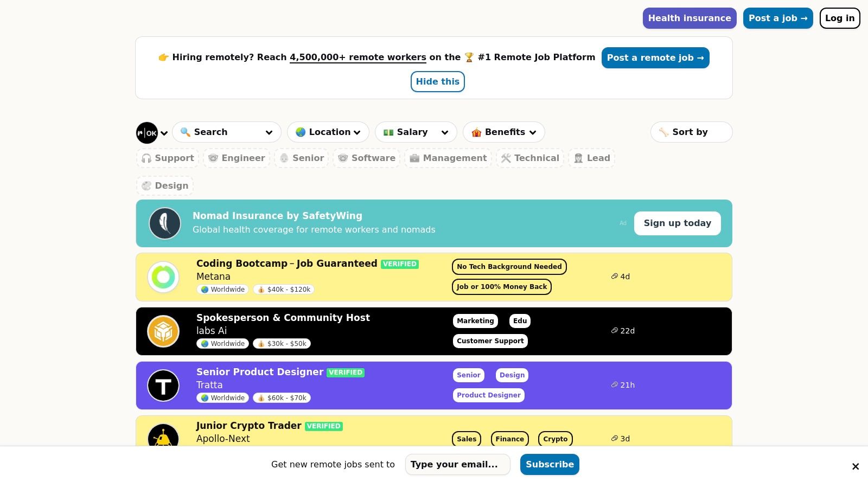The height and width of the screenshot is (488, 868).
Task: Click the Metana company name
Action: tap(213, 277)
